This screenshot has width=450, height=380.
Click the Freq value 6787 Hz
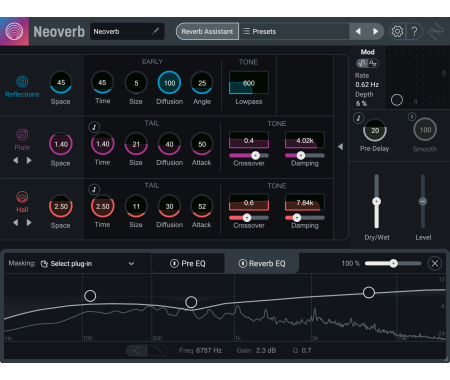[209, 350]
